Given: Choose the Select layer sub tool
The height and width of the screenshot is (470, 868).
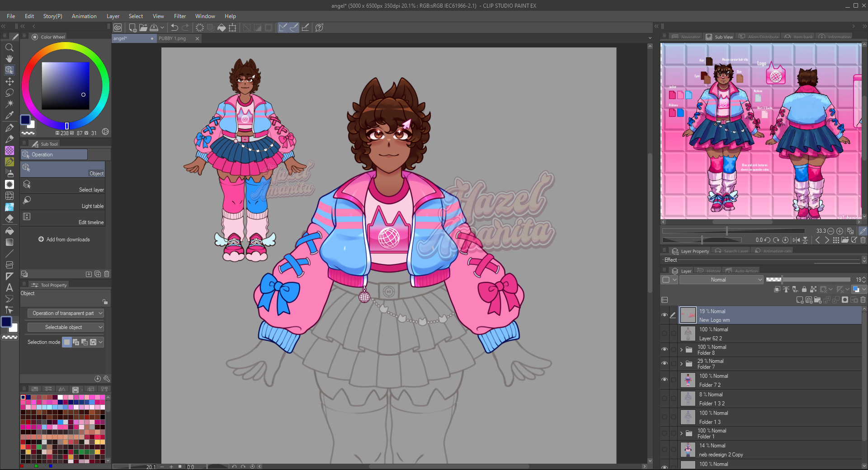Looking at the screenshot, I should pyautogui.click(x=63, y=185).
